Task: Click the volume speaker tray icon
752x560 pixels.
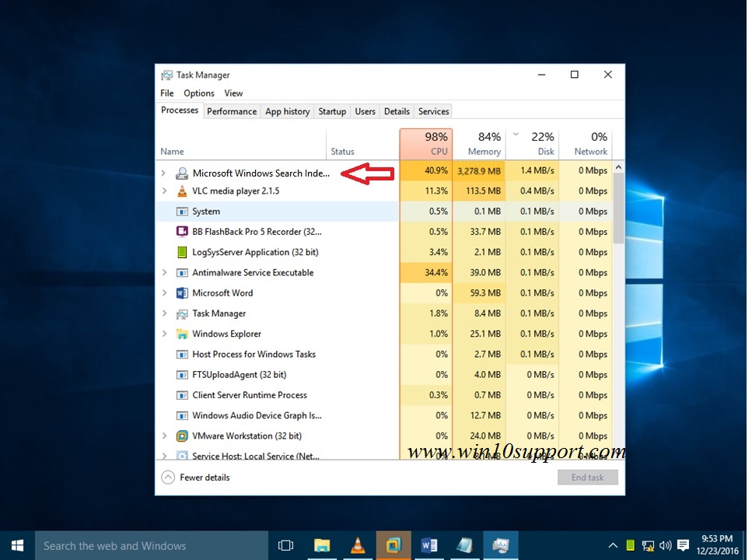Action: (665, 545)
